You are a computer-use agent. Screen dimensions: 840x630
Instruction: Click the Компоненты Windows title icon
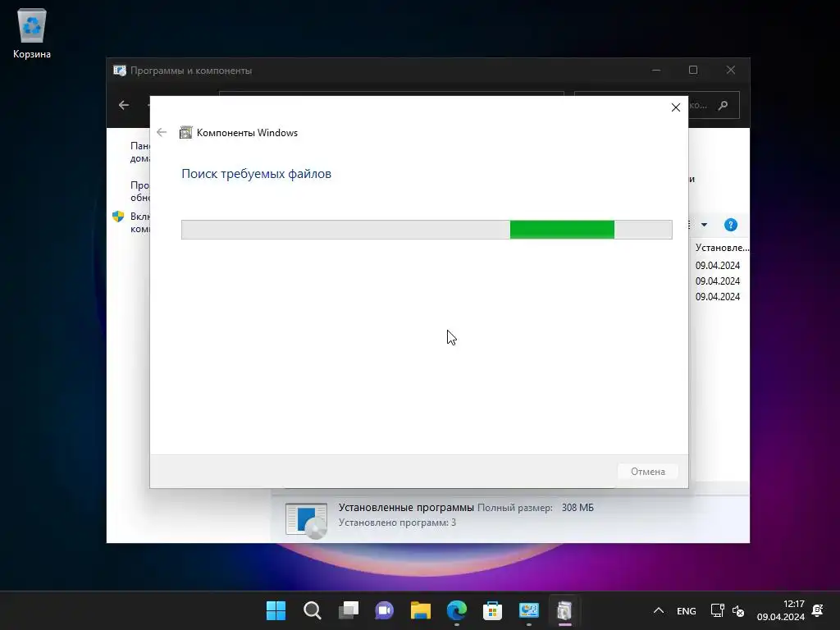(x=185, y=132)
